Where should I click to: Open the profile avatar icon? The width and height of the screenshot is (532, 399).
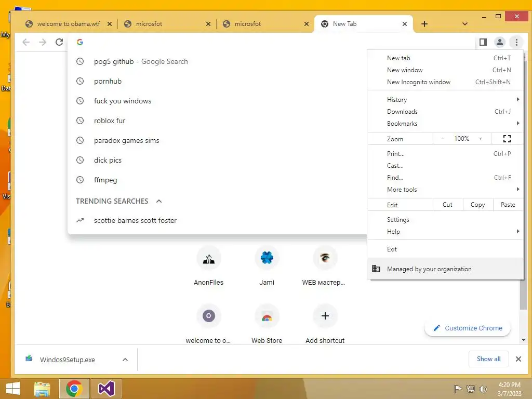(x=499, y=42)
